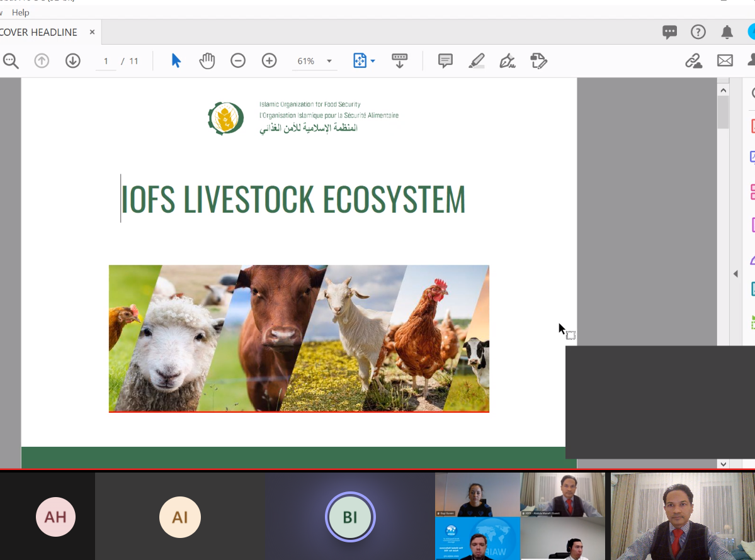Viewport: 755px width, 560px height.
Task: Activate the Hand pan tool
Action: pyautogui.click(x=207, y=61)
